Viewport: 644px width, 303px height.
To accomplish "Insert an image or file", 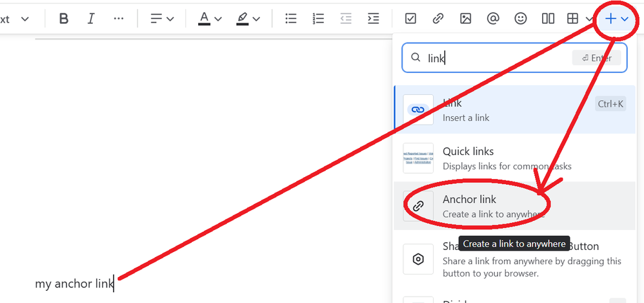I will coord(465,19).
